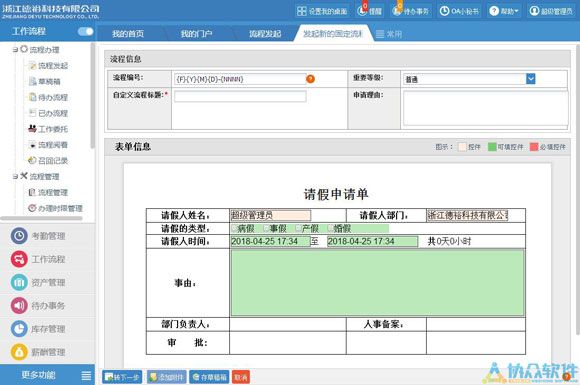Click the orange help icon beside 流程编号
The height and width of the screenshot is (385, 580).
[x=310, y=79]
